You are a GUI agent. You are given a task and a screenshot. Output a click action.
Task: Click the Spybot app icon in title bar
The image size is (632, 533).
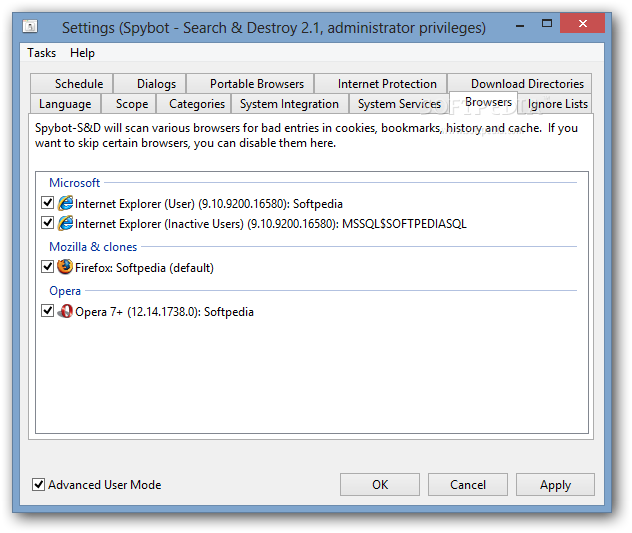click(x=30, y=27)
